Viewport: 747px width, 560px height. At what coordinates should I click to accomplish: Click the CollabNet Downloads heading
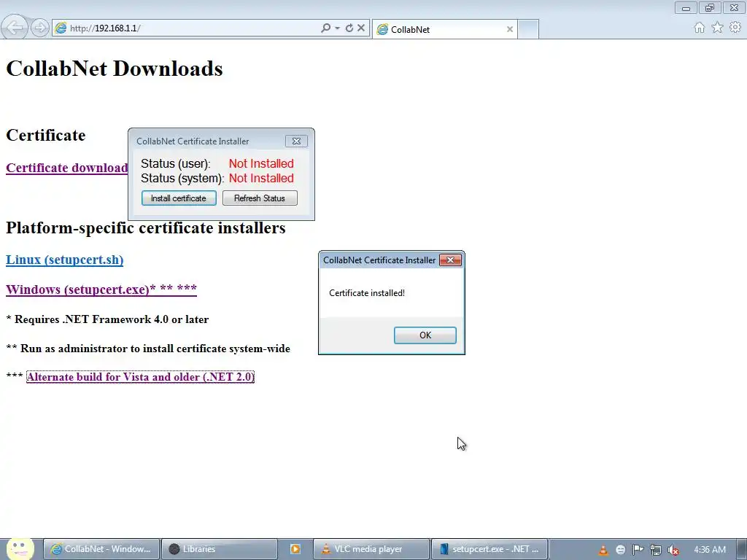115,69
